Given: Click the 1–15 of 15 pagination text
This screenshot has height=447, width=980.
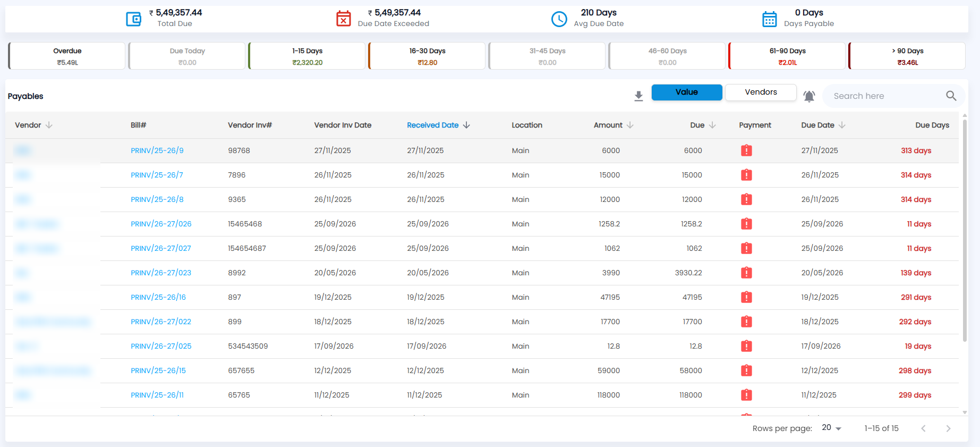Looking at the screenshot, I should tap(881, 428).
